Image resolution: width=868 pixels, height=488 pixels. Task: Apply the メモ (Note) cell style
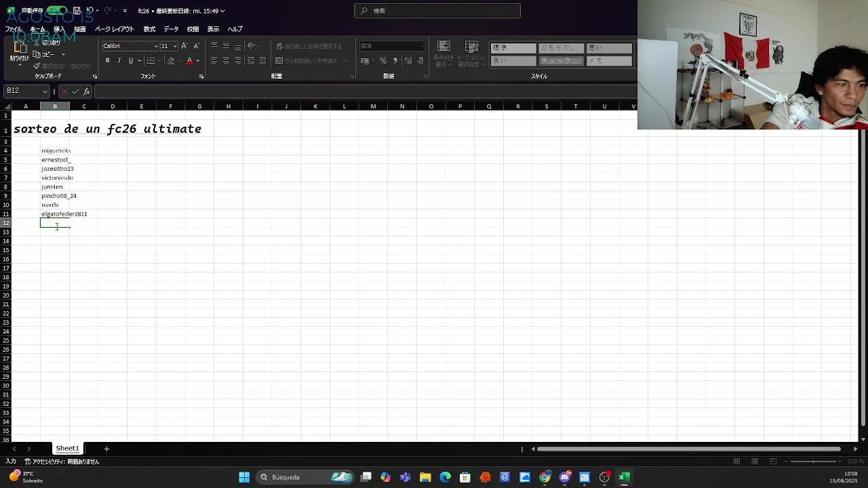(x=609, y=60)
